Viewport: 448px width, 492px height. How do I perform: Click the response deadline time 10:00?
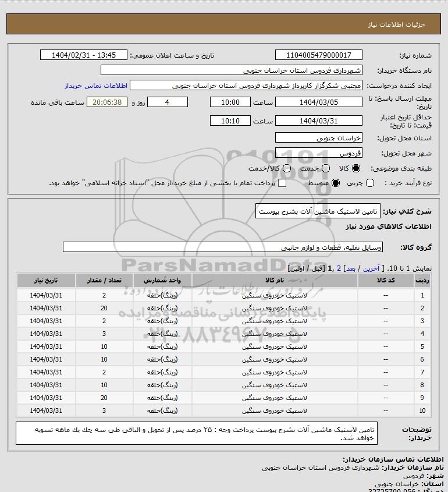pyautogui.click(x=230, y=102)
